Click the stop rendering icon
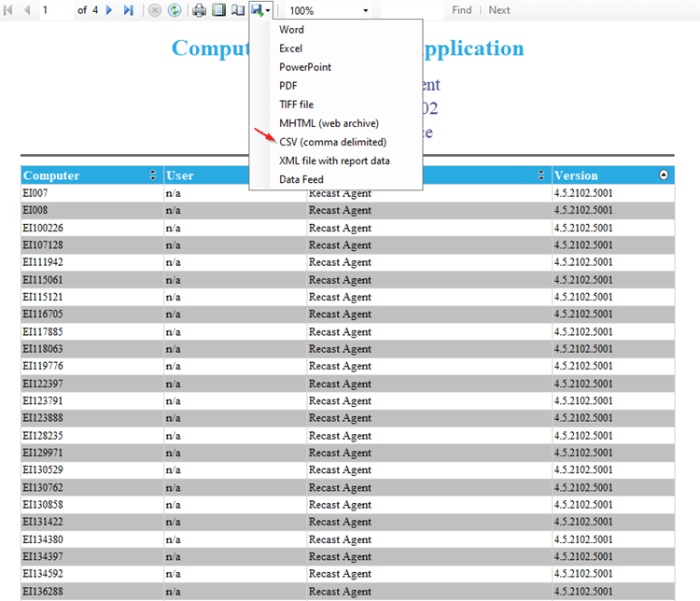 (155, 10)
